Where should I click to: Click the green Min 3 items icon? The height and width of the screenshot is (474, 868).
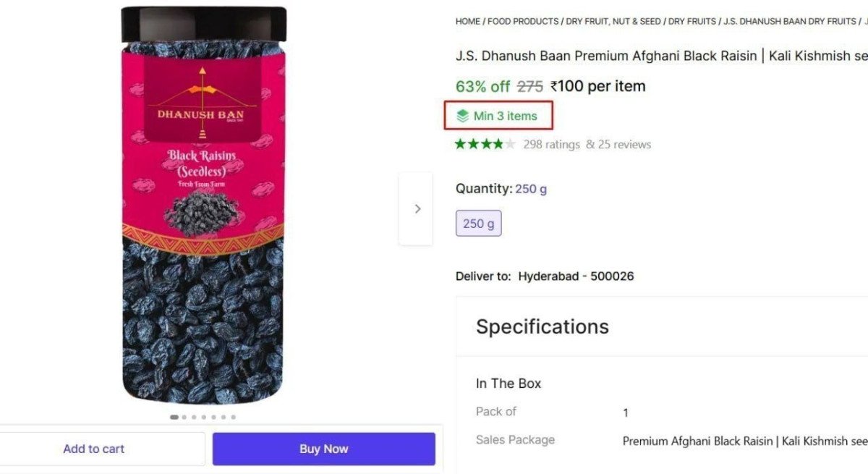click(463, 116)
